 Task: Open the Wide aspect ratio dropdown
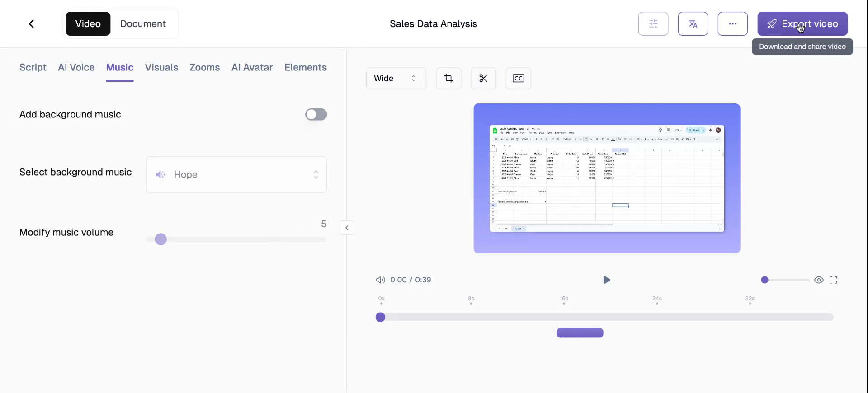click(396, 79)
